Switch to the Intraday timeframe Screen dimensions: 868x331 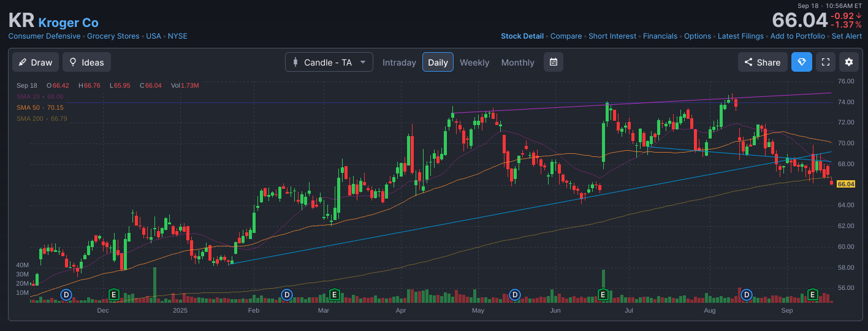tap(399, 63)
